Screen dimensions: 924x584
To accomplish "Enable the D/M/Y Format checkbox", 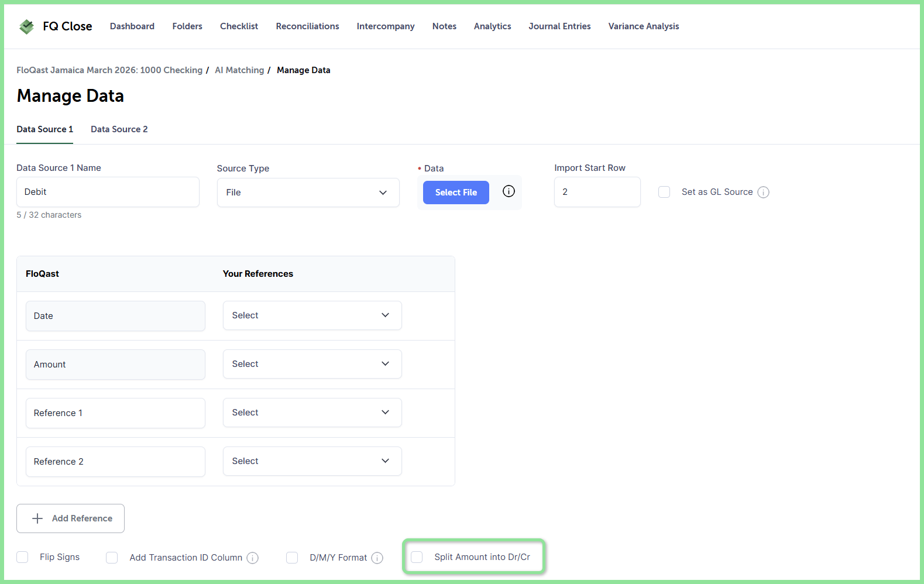I will (292, 558).
